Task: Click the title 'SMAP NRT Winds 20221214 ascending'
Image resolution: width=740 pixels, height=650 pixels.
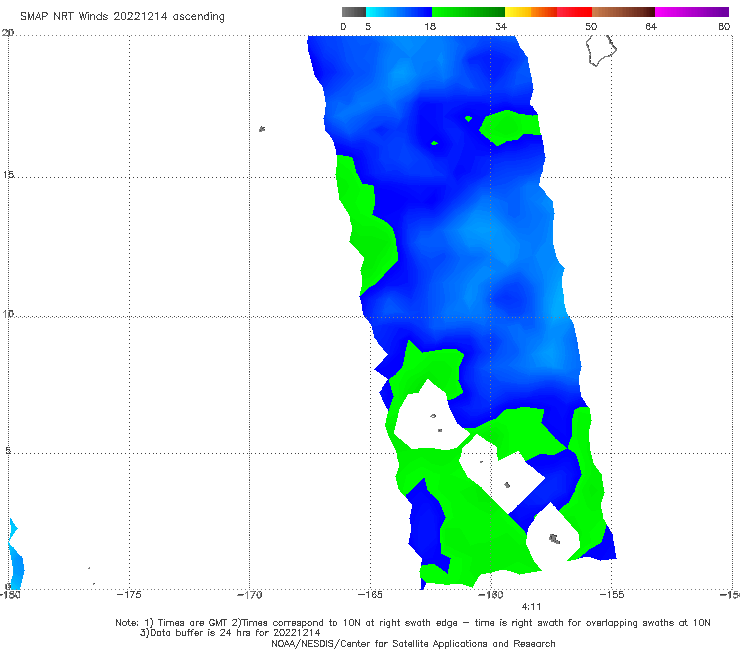Action: point(122,17)
